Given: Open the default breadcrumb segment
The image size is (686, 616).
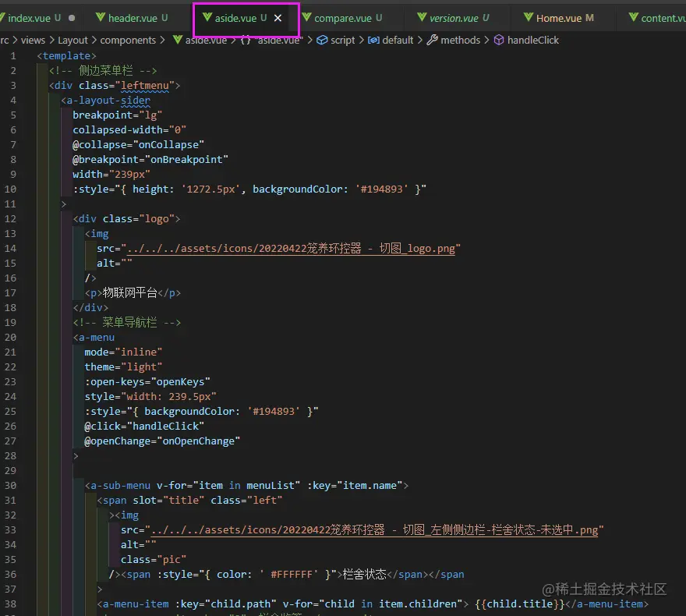Looking at the screenshot, I should click(398, 41).
